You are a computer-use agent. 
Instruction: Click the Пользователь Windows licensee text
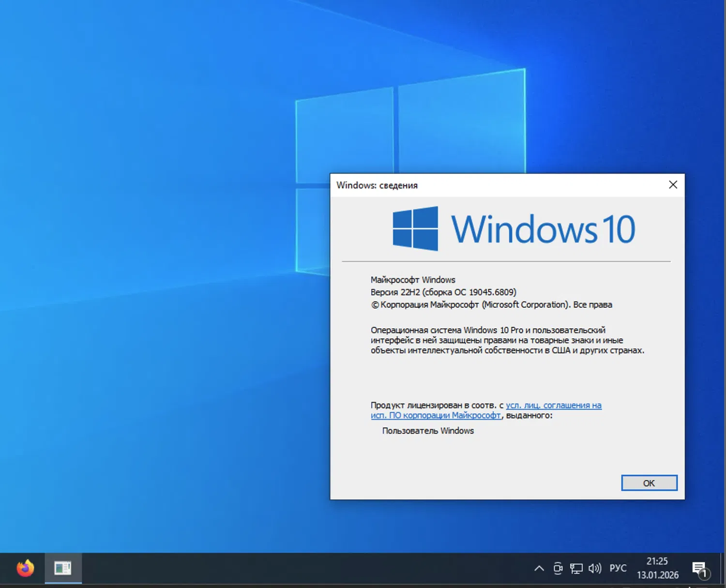pyautogui.click(x=427, y=430)
